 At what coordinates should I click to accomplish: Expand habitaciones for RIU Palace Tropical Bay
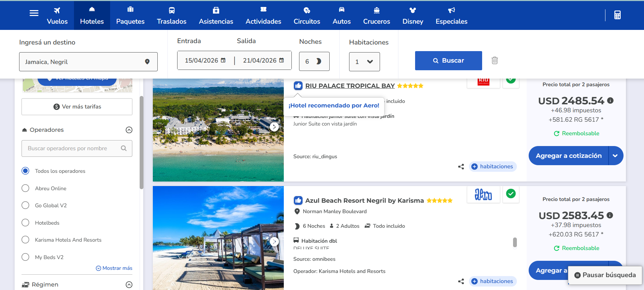click(x=493, y=167)
